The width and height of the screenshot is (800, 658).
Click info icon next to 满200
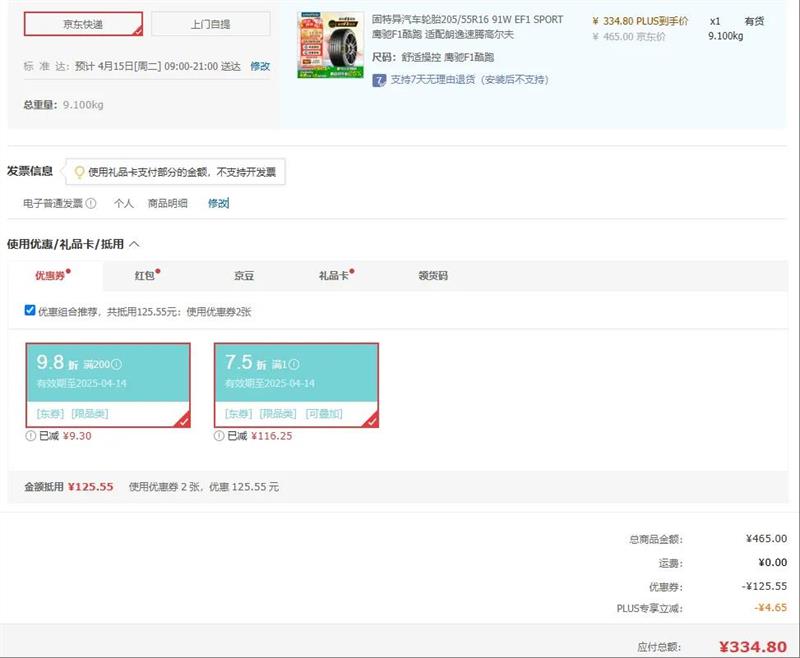click(x=116, y=364)
